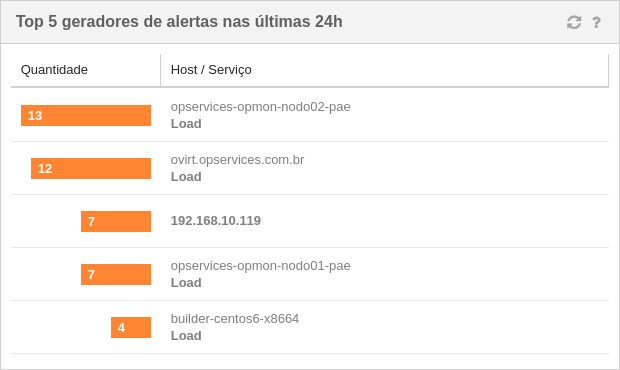620x370 pixels.
Task: Open host ovirt.opservices.com.br
Action: 237,160
